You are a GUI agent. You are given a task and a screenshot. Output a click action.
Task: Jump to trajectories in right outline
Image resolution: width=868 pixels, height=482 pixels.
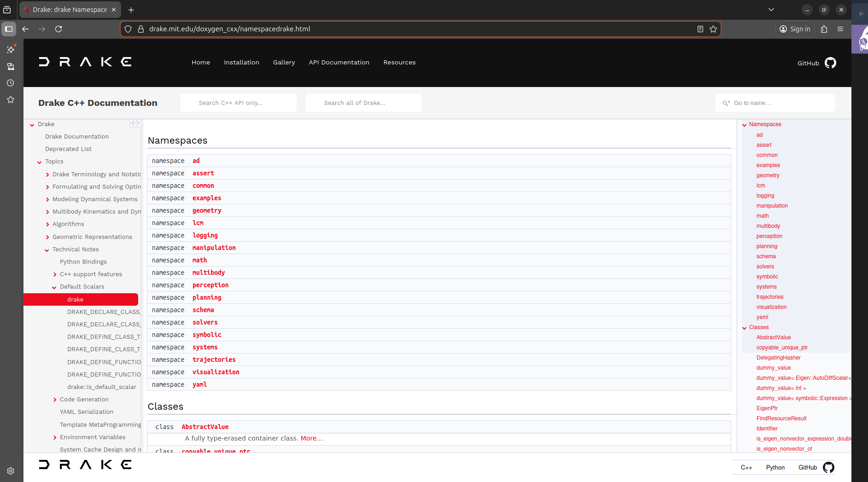[x=770, y=297]
